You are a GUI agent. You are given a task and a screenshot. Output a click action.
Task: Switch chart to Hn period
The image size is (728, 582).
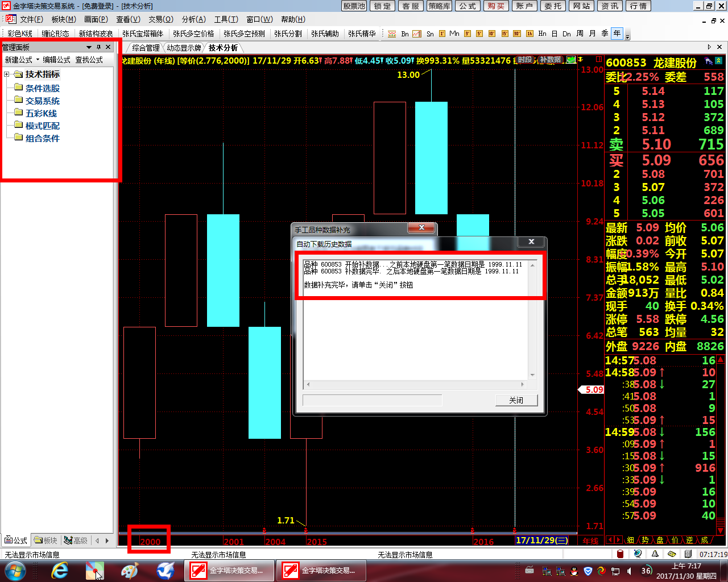coord(542,34)
